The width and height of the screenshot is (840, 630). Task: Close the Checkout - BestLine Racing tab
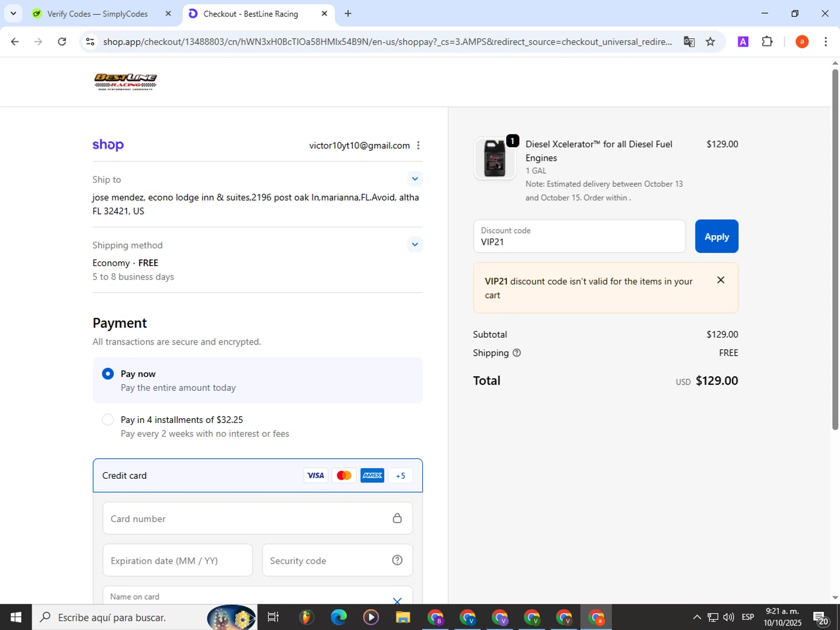pyautogui.click(x=324, y=13)
